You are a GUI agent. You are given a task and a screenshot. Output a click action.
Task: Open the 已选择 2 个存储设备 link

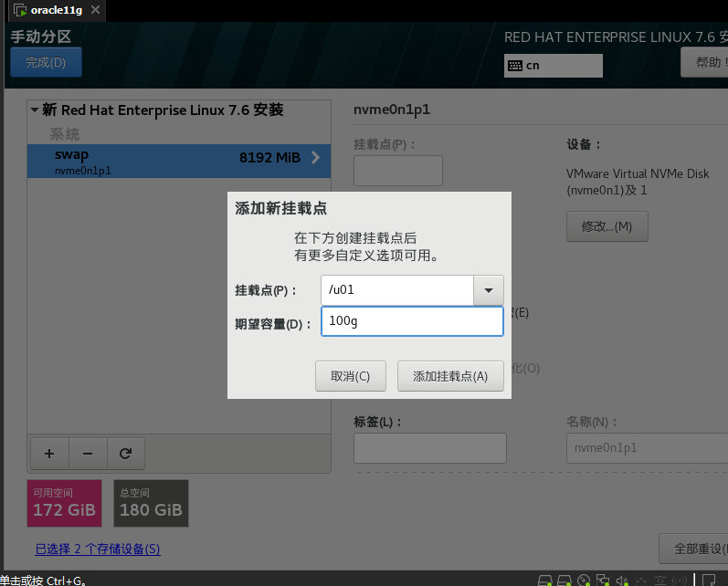98,549
